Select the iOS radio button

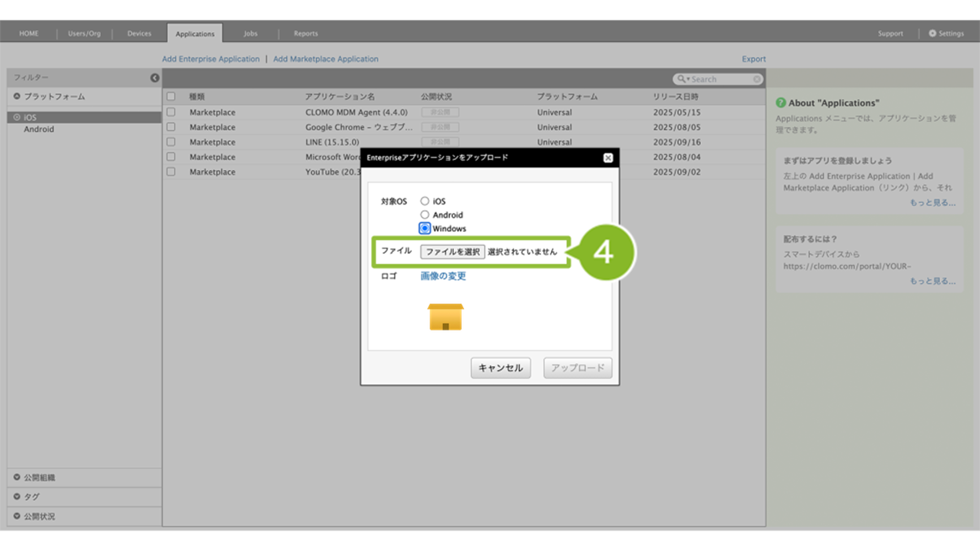pos(424,201)
